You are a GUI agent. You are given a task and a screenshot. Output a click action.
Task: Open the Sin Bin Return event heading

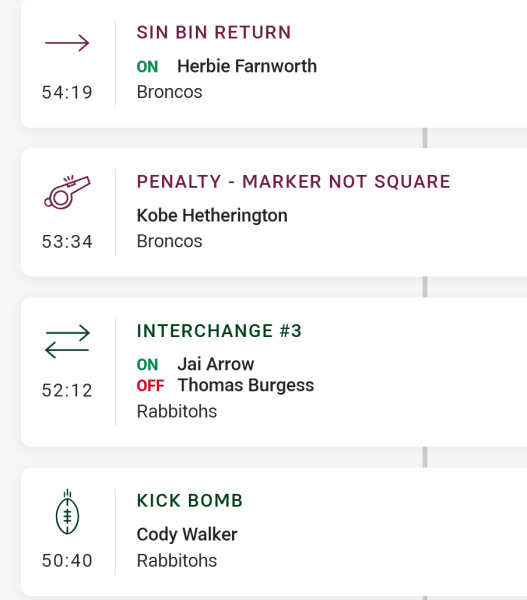(x=214, y=33)
